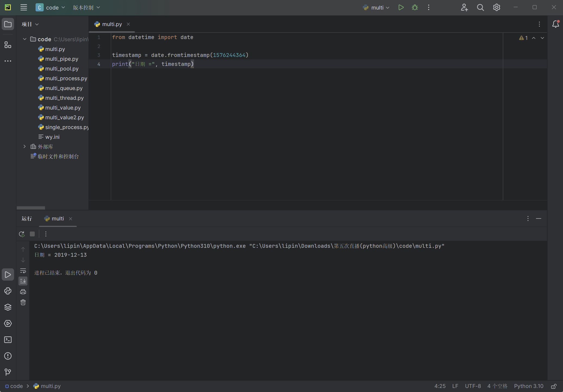Open the multi run configuration dropdown
Viewport: 563px width, 392px height.
[x=376, y=8]
